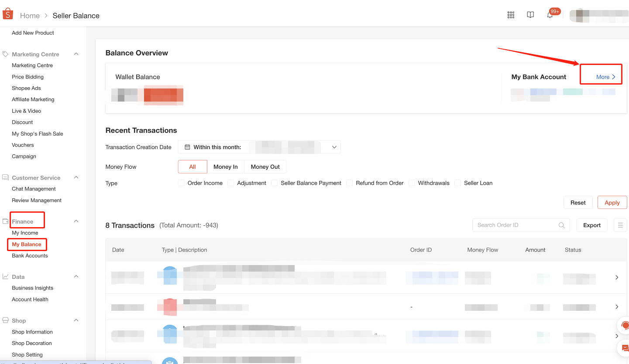Tick the Withdrawals type checkbox
The width and height of the screenshot is (629, 364).
click(412, 183)
